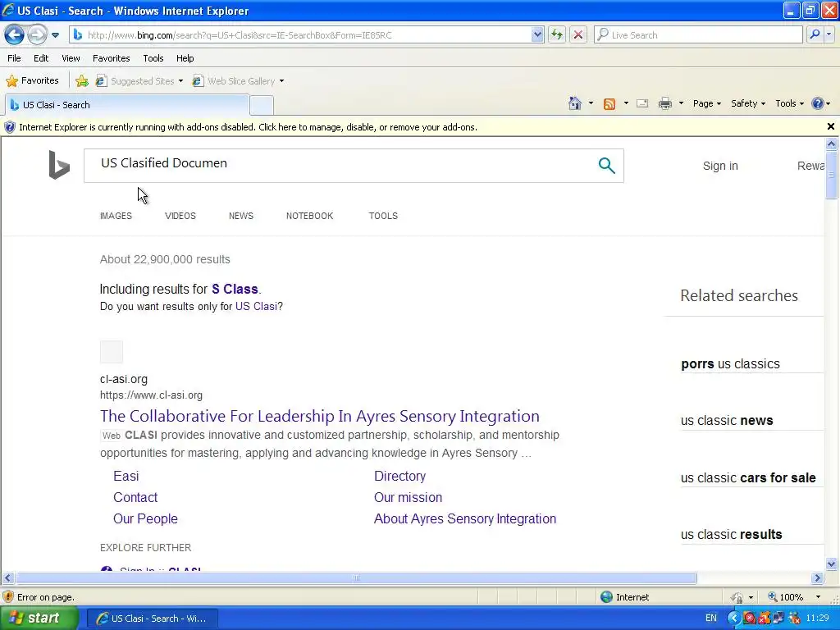
Task: Switch to NEWS results
Action: pyautogui.click(x=241, y=216)
